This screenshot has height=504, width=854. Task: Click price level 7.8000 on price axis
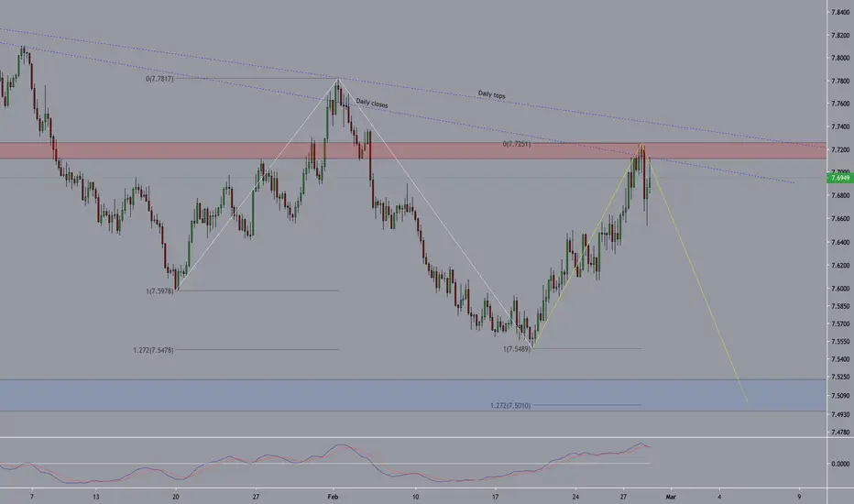[840, 58]
